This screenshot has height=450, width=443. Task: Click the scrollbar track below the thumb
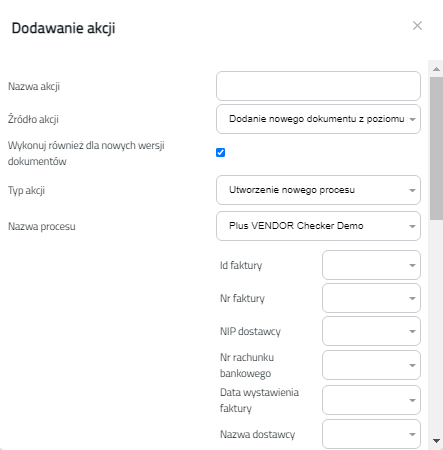coord(436,327)
